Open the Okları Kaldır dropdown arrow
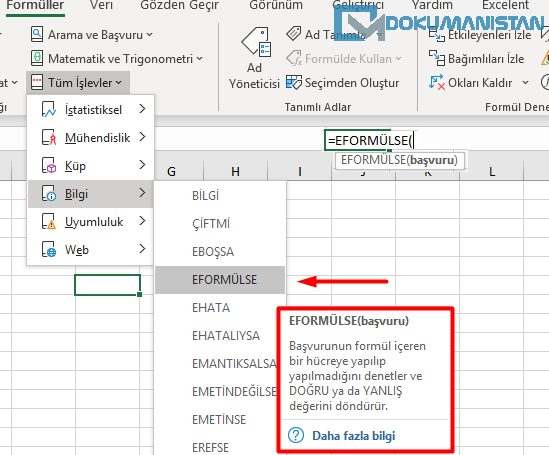This screenshot has height=455, width=549. pos(525,83)
